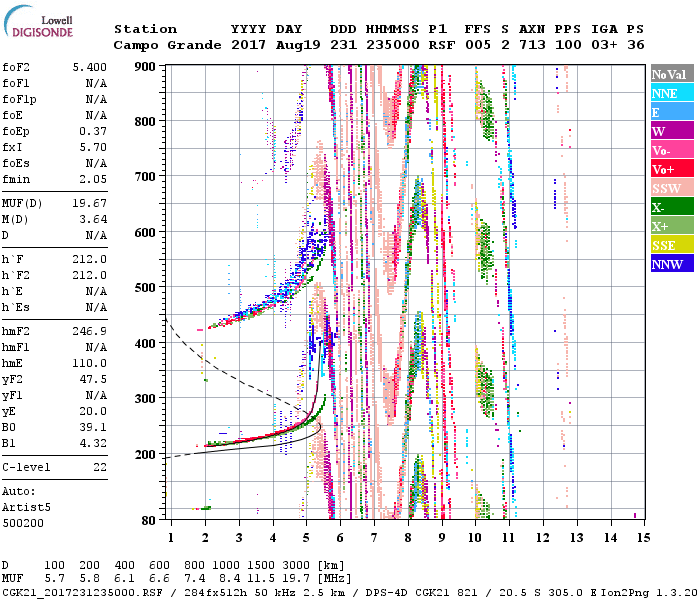
Task: Click the 500200 version number
Action: 23,523
